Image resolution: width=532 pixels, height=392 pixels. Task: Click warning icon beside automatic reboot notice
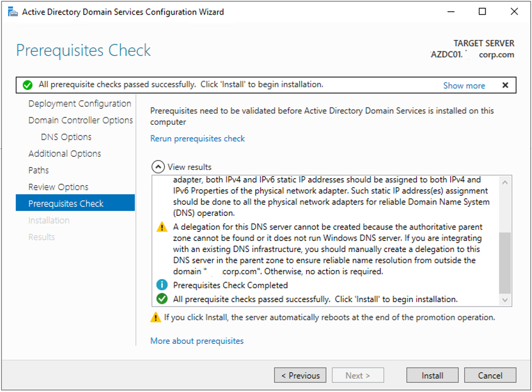tap(155, 317)
